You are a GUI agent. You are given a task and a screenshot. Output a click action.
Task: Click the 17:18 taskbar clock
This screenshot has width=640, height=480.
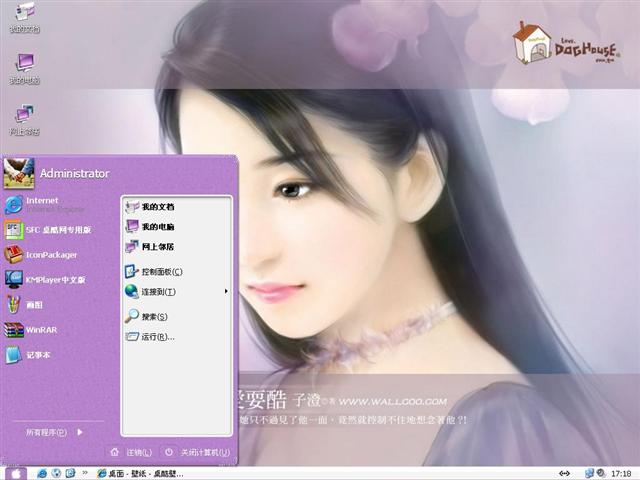(621, 473)
